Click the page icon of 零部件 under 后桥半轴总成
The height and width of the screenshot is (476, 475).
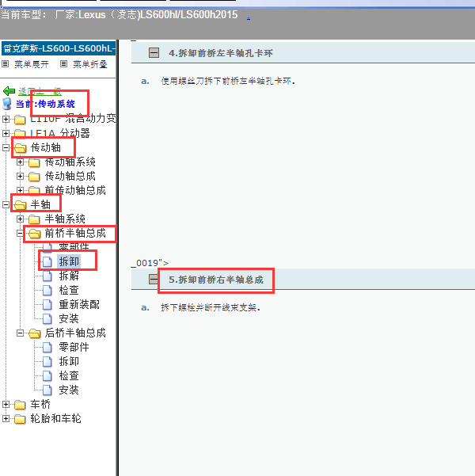pos(47,347)
